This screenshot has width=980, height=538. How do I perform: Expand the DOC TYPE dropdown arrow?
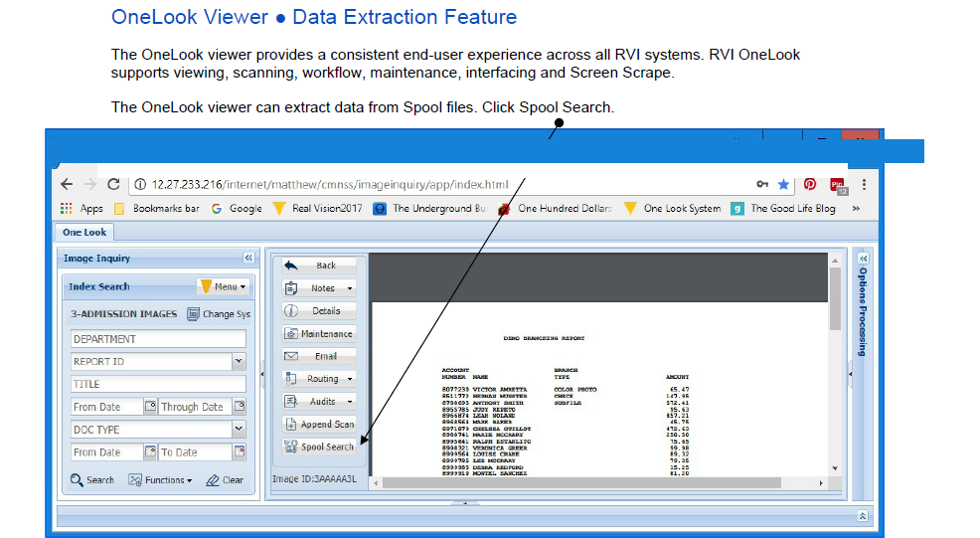coord(239,430)
